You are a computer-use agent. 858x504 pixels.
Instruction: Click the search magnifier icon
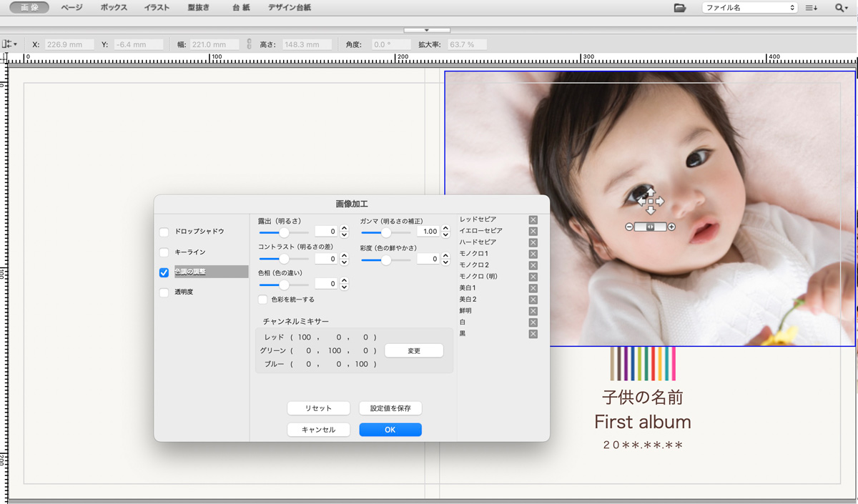click(841, 8)
